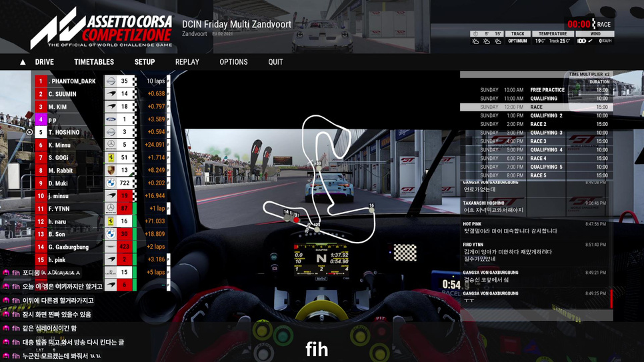Screen dimensions: 644x362
Task: Click the Porsche badge beside M. Rabbit
Action: 111,171
